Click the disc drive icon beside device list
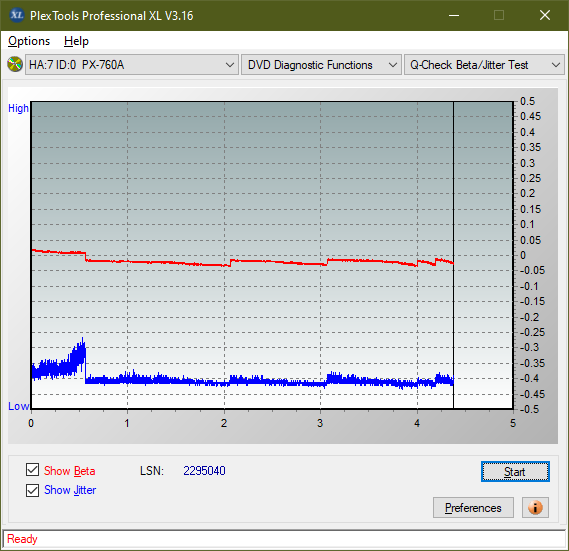Screen dimensions: 569x551 pyautogui.click(x=15, y=65)
